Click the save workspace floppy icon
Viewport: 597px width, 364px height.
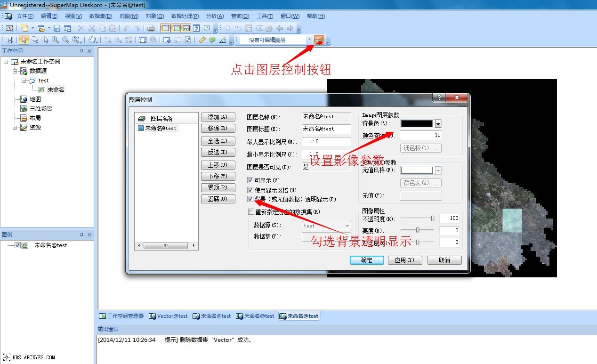pyautogui.click(x=57, y=28)
